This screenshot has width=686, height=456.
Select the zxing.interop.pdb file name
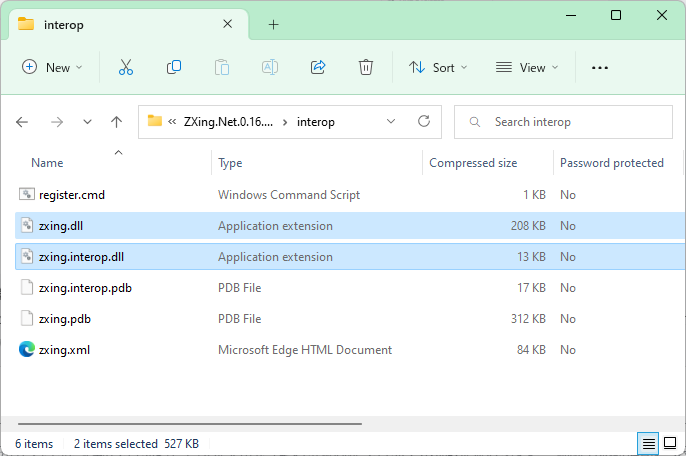pyautogui.click(x=85, y=288)
